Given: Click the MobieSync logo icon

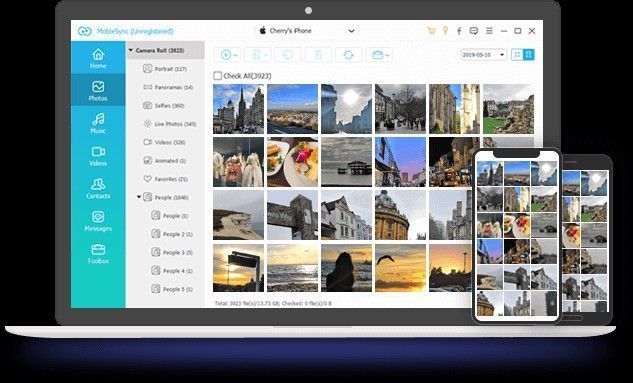Looking at the screenshot, I should [85, 31].
